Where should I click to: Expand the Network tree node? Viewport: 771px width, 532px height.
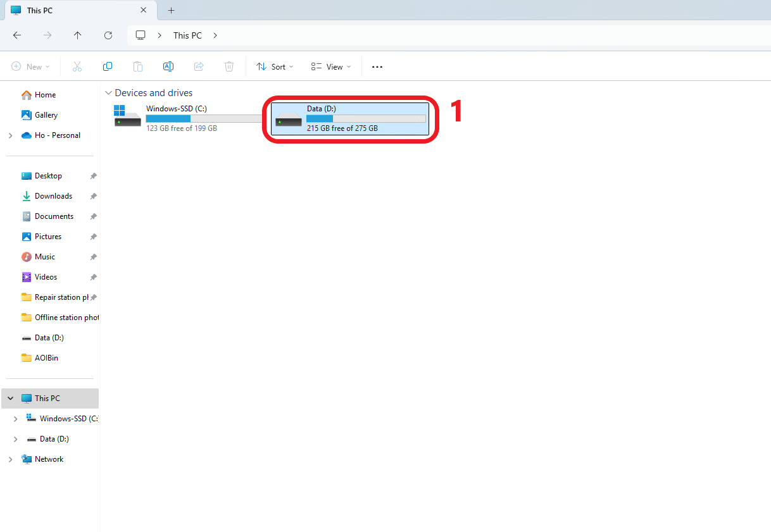click(10, 459)
